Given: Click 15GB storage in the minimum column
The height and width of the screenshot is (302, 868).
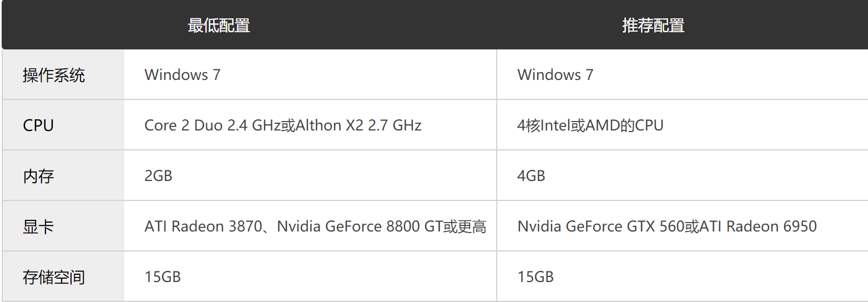Looking at the screenshot, I should tap(163, 277).
